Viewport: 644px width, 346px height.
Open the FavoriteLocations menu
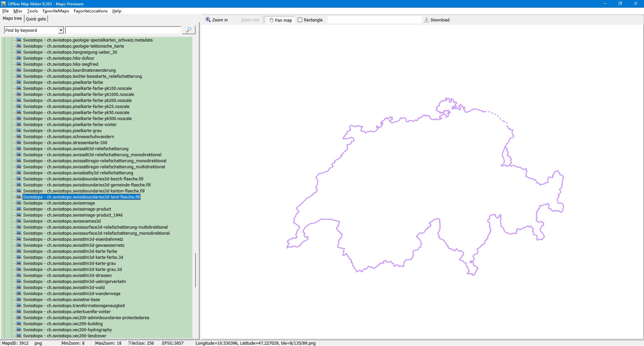coord(91,11)
